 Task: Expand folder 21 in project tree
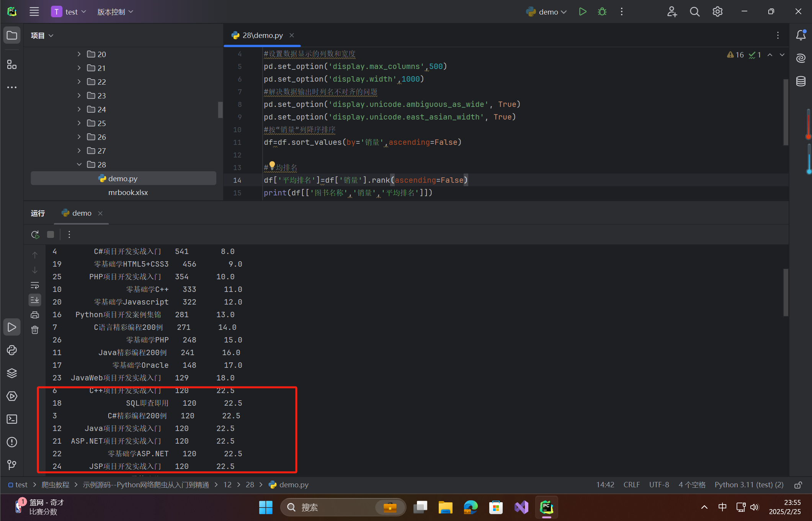(79, 68)
